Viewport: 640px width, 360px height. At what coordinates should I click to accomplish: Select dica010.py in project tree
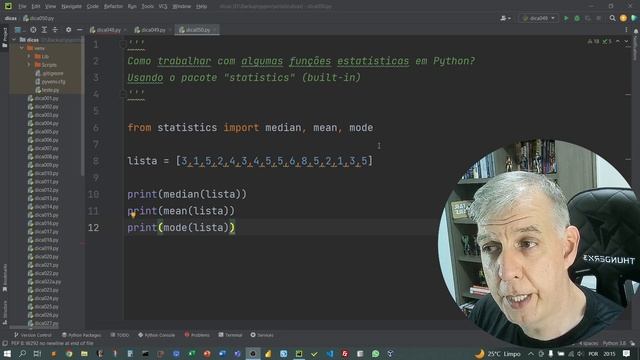[43, 173]
